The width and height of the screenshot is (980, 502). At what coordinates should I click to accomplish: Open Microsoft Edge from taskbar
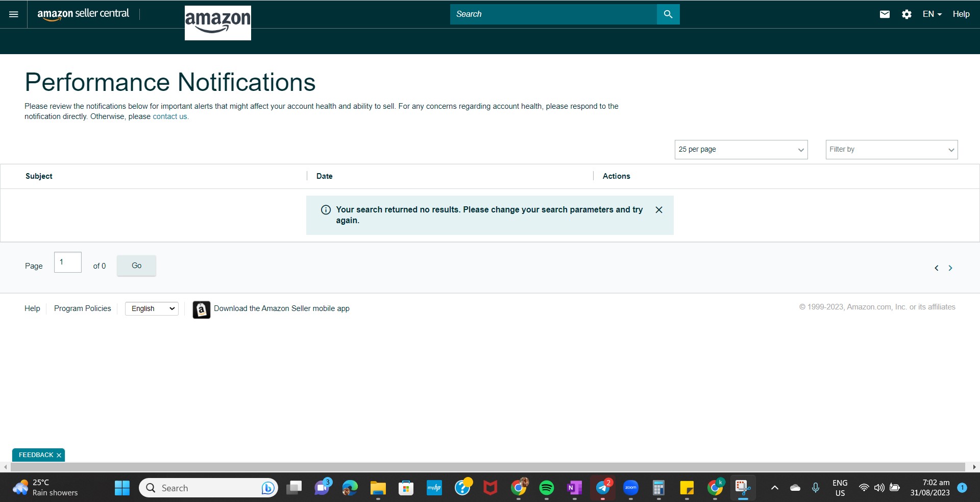350,488
